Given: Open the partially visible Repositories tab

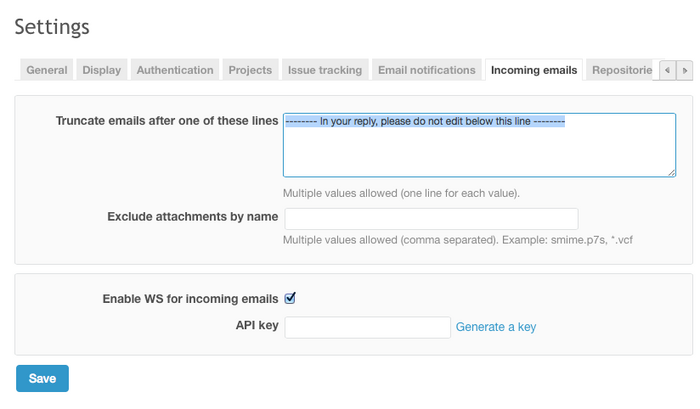Looking at the screenshot, I should tap(621, 70).
